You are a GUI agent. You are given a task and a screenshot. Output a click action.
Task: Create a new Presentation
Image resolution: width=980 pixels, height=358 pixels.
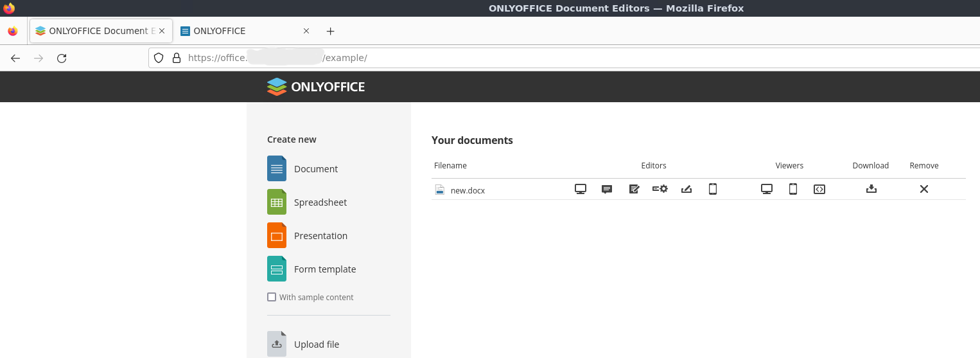(320, 236)
